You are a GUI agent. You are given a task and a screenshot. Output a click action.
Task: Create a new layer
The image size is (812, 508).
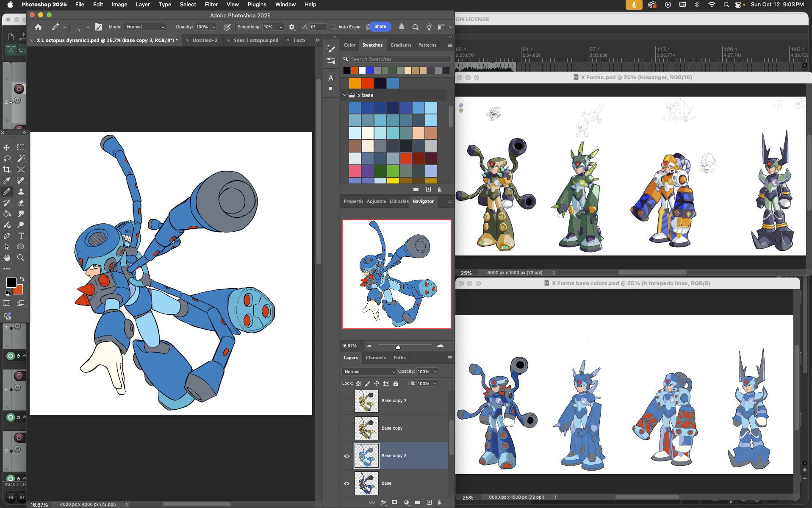429,502
